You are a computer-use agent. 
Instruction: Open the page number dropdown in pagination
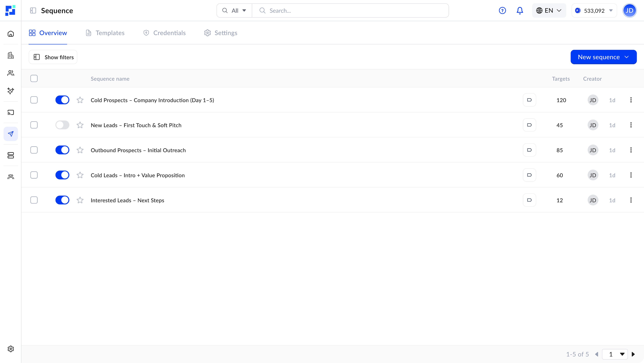pos(615,354)
